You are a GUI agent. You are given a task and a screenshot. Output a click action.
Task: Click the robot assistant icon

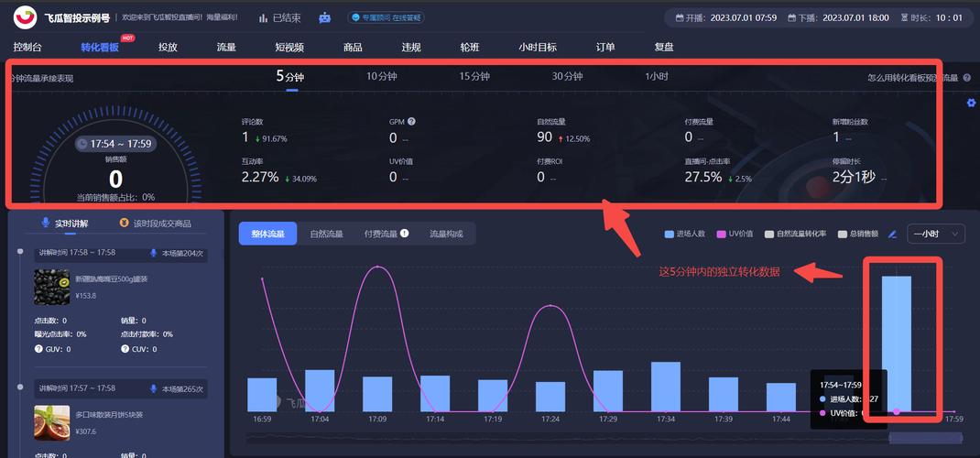click(325, 17)
